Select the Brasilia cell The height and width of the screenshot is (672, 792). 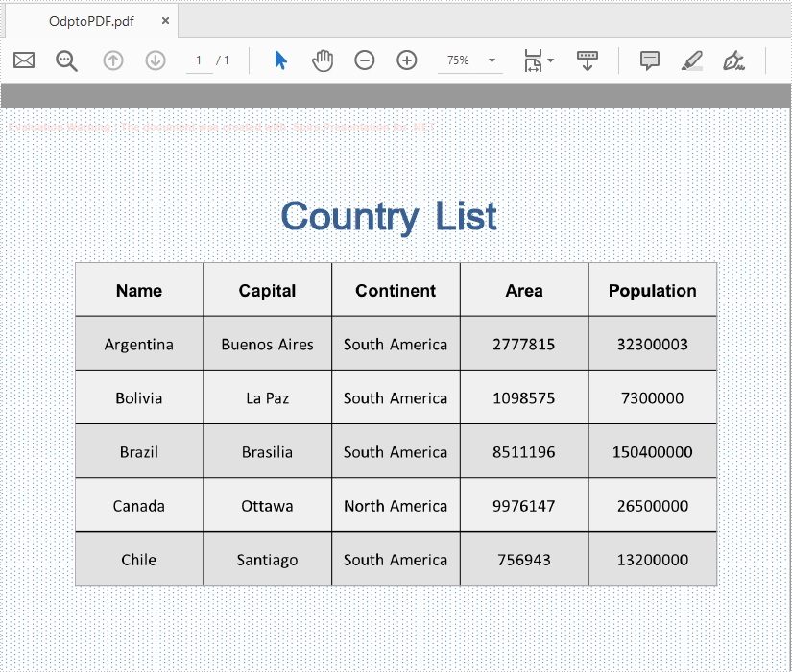point(267,452)
